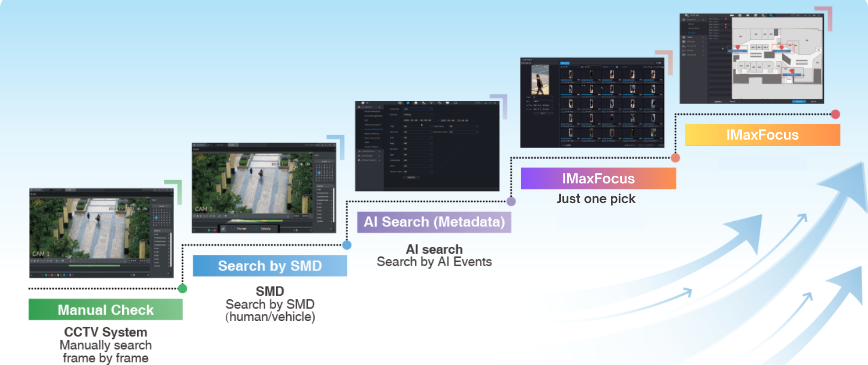This screenshot has height=365, width=868.
Task: Click the left red pin on floor plan
Action: pos(738,47)
